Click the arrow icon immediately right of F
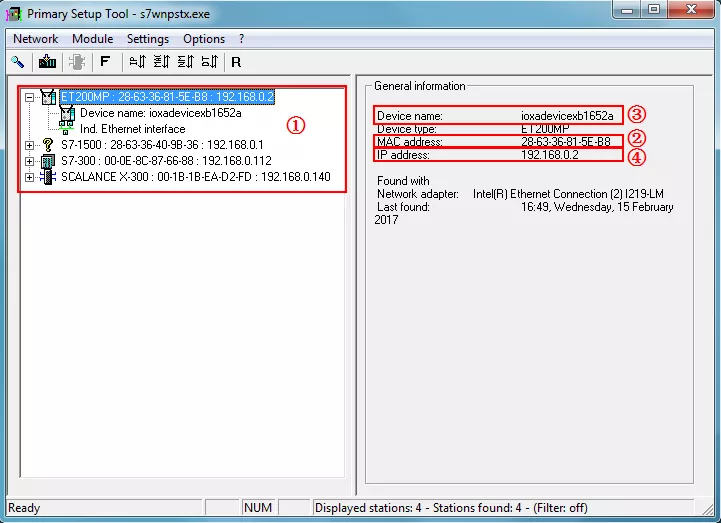The width and height of the screenshot is (721, 523). click(x=137, y=62)
